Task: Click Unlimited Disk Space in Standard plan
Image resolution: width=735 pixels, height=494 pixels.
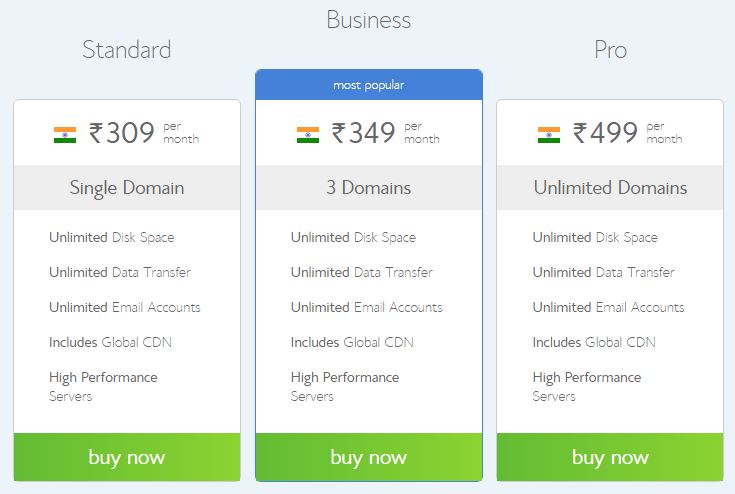Action: point(112,237)
